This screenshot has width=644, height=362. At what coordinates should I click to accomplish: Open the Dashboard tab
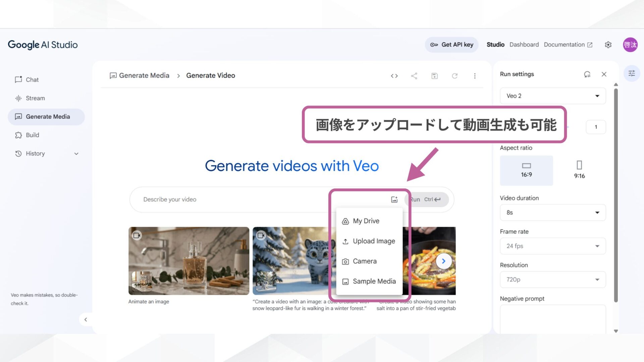524,45
